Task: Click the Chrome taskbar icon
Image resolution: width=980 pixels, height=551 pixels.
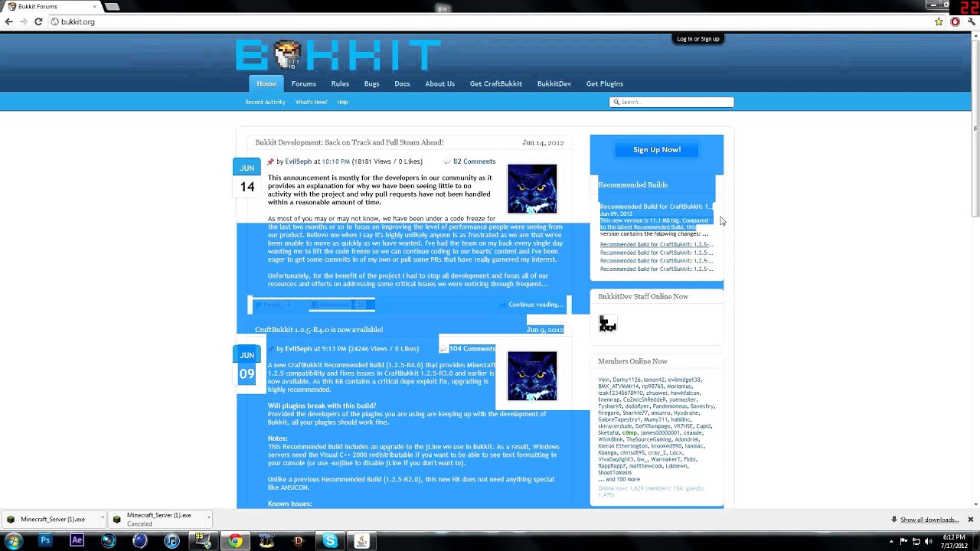Action: (x=235, y=541)
